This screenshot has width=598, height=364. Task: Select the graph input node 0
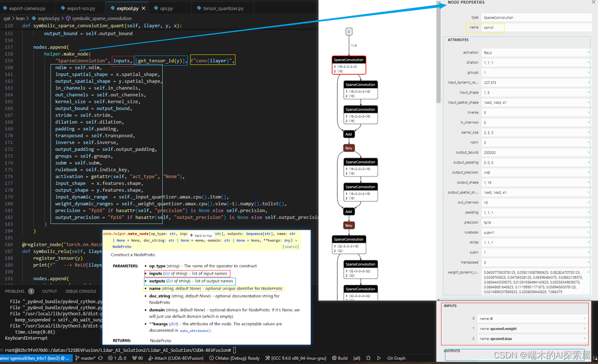click(349, 32)
